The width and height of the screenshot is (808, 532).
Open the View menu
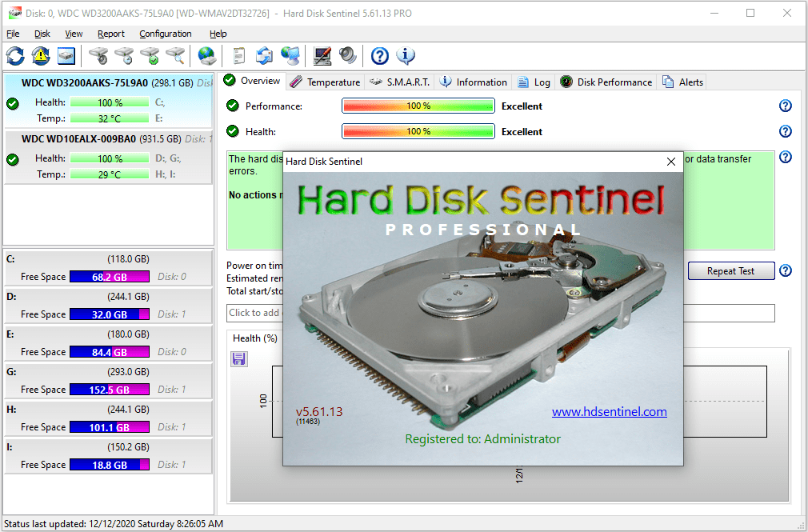coord(74,34)
